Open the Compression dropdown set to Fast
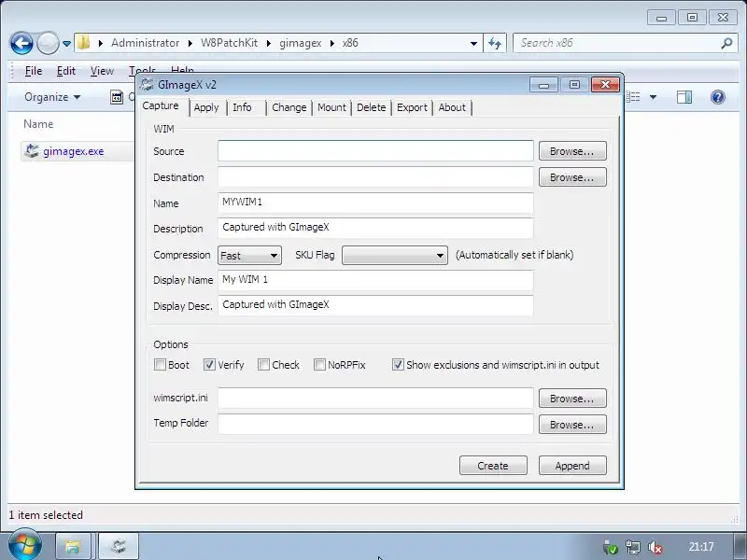 [x=249, y=255]
